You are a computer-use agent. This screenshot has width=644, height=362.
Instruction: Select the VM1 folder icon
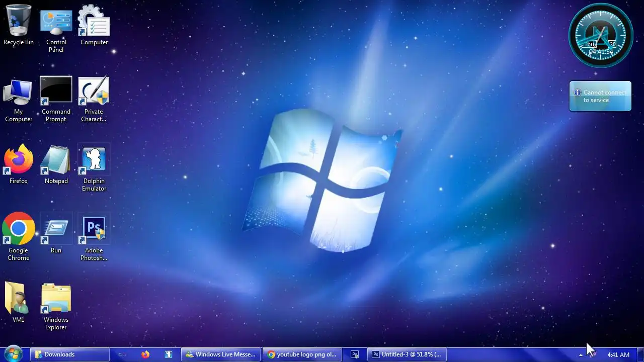[x=19, y=303]
